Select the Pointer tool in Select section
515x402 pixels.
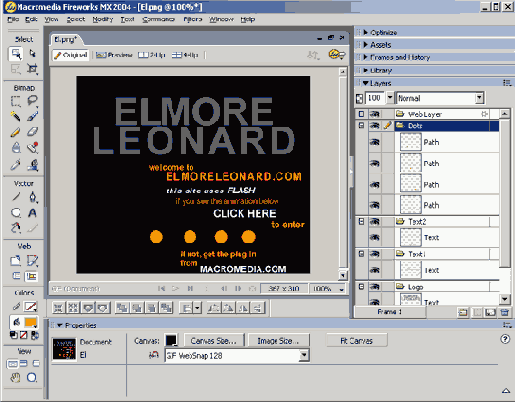tap(15, 54)
